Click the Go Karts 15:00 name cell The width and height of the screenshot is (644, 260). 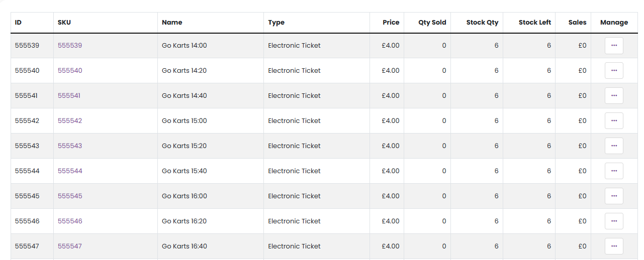point(185,121)
